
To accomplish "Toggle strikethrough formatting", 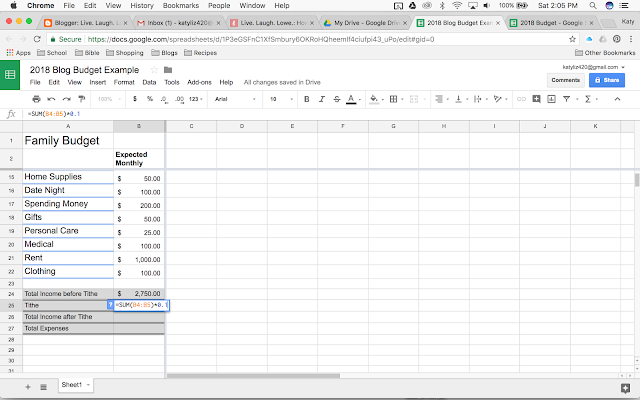I will click(337, 99).
